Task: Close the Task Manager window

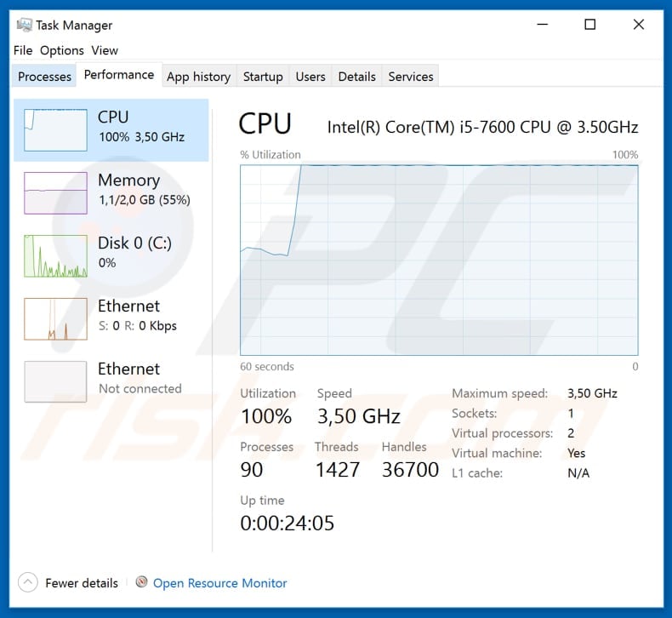Action: [639, 25]
